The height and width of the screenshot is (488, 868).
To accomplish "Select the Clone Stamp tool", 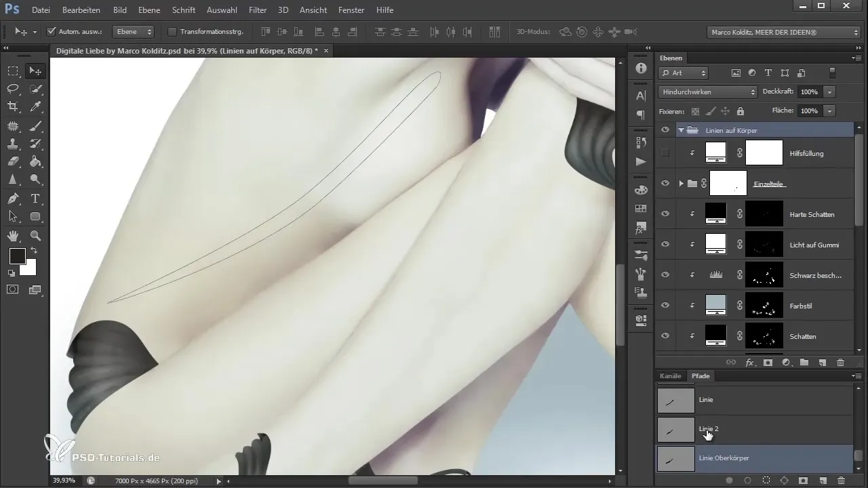I will (x=13, y=144).
